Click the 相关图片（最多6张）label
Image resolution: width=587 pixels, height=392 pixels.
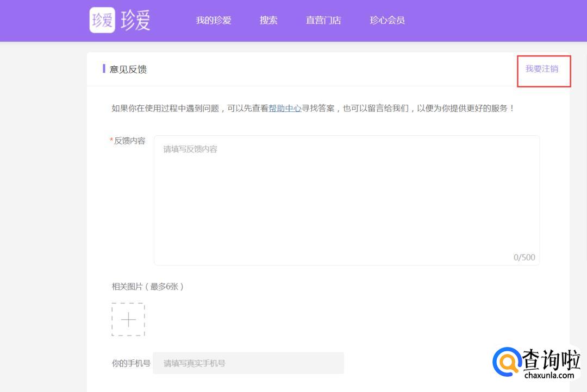coord(148,287)
